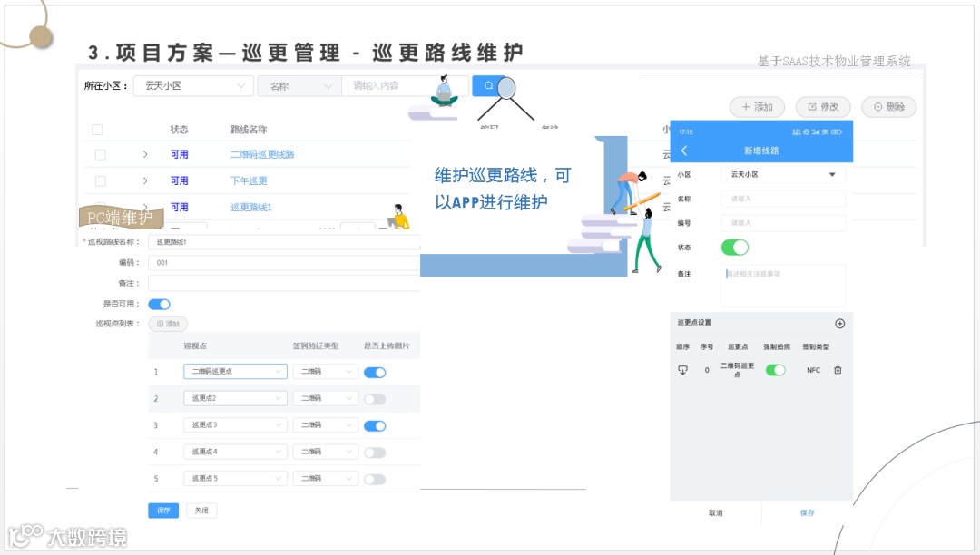The image size is (980, 555).
Task: Click the 添加 button at top right
Action: coord(756,107)
